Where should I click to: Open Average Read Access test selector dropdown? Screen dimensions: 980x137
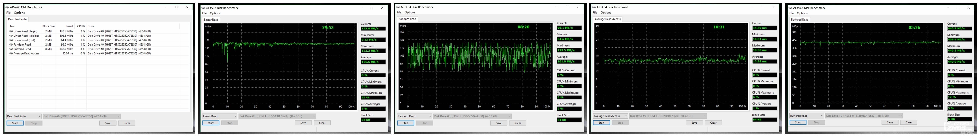click(610, 116)
